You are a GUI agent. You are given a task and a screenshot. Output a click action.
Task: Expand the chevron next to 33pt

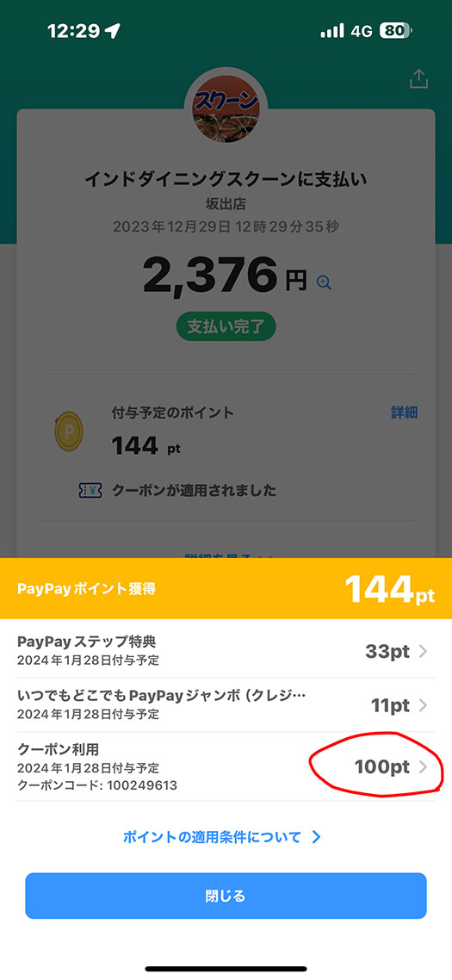click(424, 652)
